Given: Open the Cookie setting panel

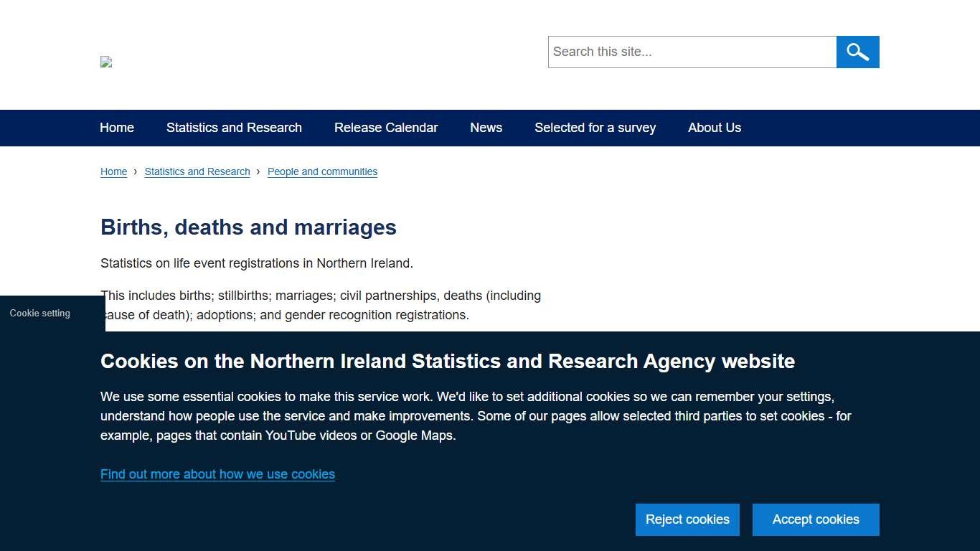Looking at the screenshot, I should pyautogui.click(x=39, y=313).
